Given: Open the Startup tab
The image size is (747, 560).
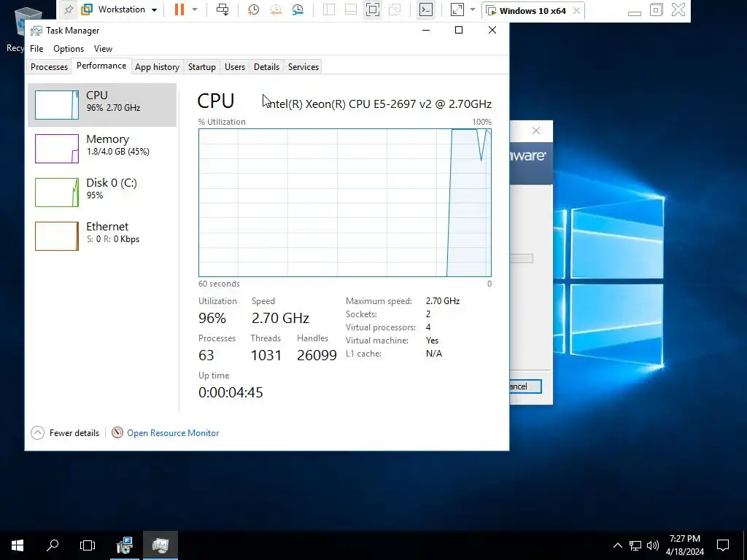Looking at the screenshot, I should (x=202, y=67).
